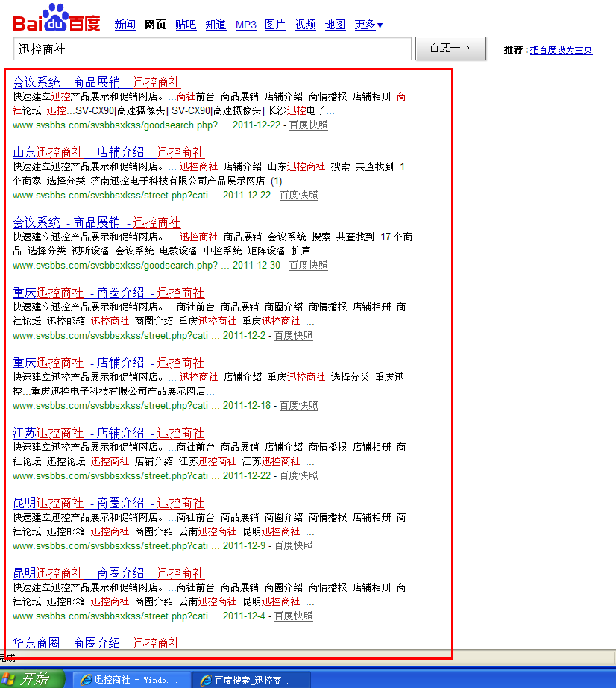Open the 华东商圈 - 商圈介绍 result
616x688 pixels.
pos(96,642)
